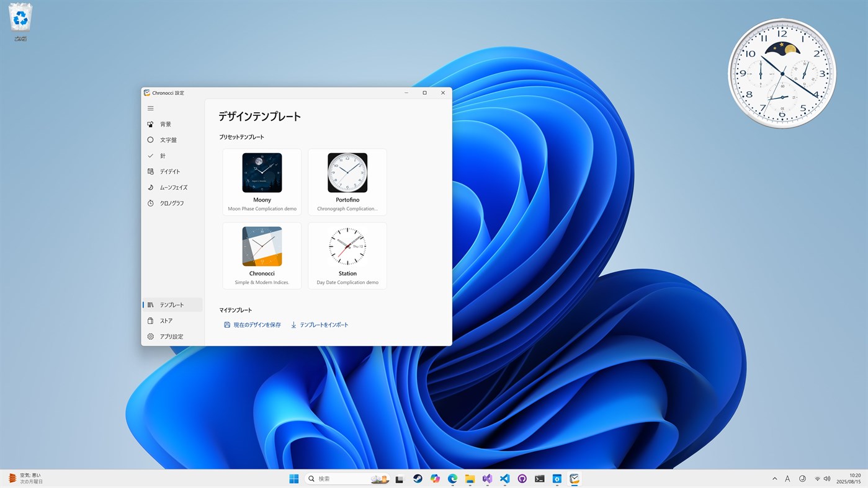Open the blue code-window app on the taskbar
868x488 pixels.
pyautogui.click(x=557, y=479)
